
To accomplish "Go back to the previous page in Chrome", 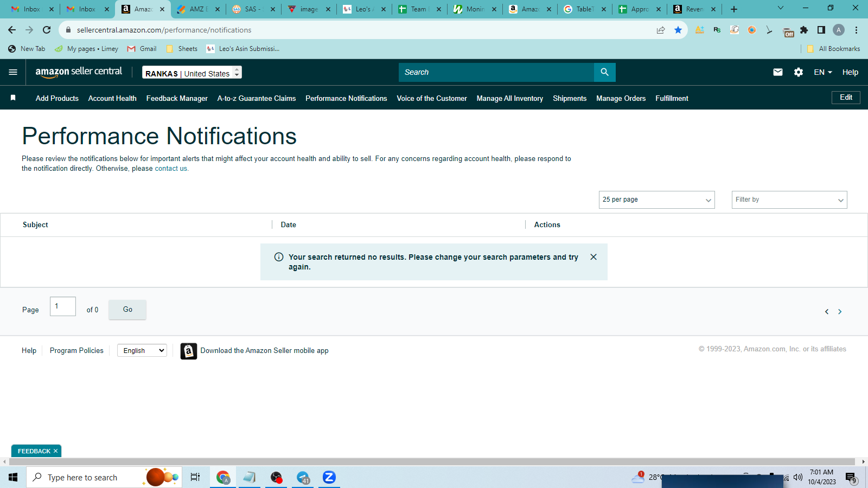I will coord(12,30).
